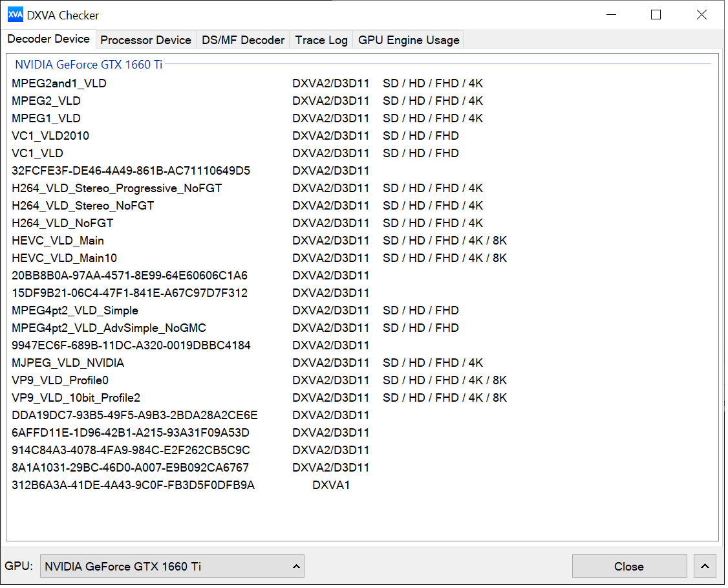Viewport: 728px width, 588px height.
Task: Open the GPU selection dropdown
Action: [x=172, y=566]
